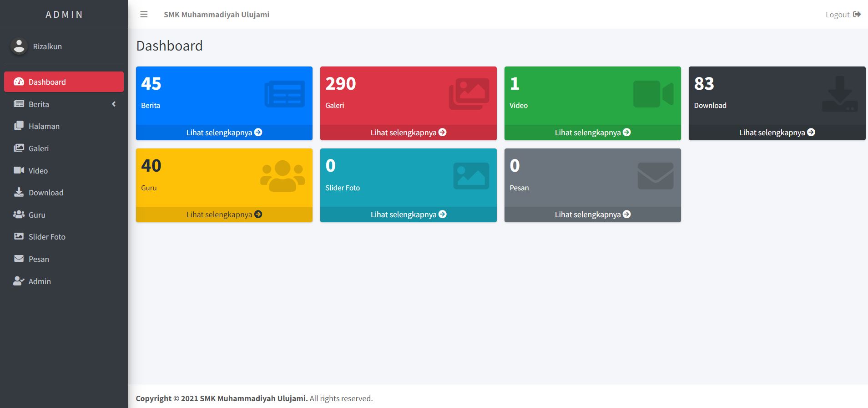Click Lihat selengkapnya on Berita card
868x408 pixels.
click(x=224, y=133)
